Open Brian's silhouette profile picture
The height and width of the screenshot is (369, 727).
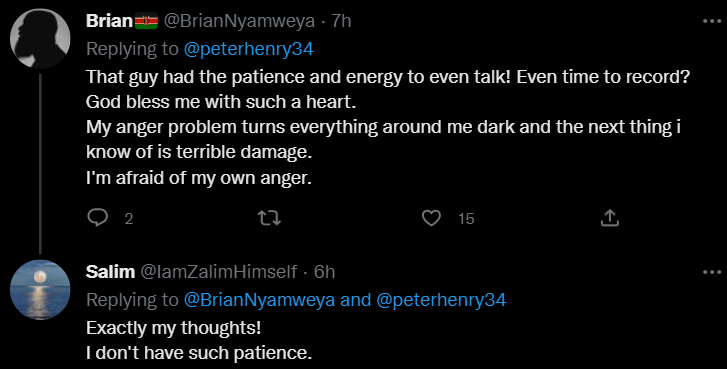point(40,38)
